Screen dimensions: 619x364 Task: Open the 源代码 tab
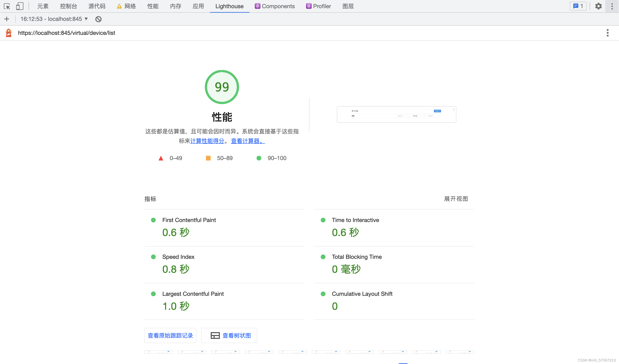tap(97, 6)
